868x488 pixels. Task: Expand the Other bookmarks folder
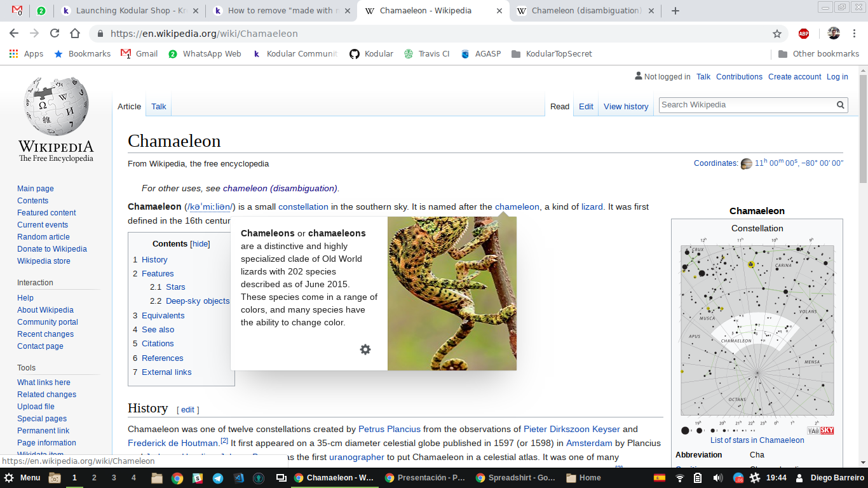coord(818,54)
